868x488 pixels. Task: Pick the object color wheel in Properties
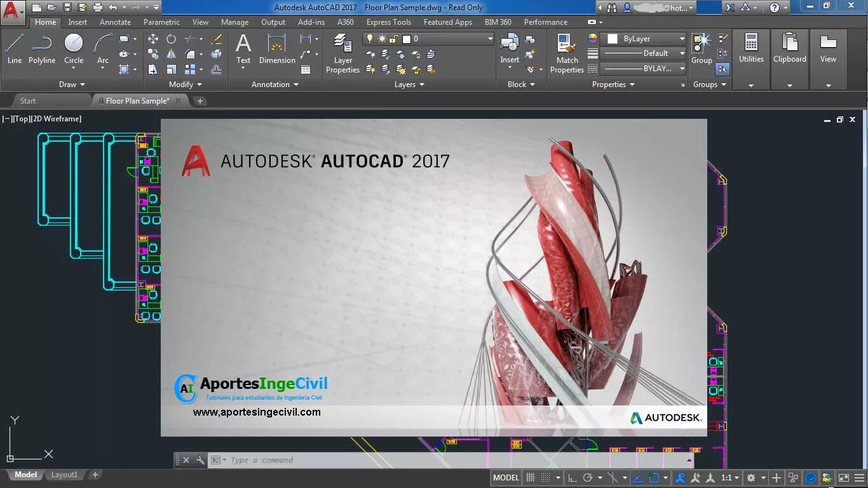[594, 39]
